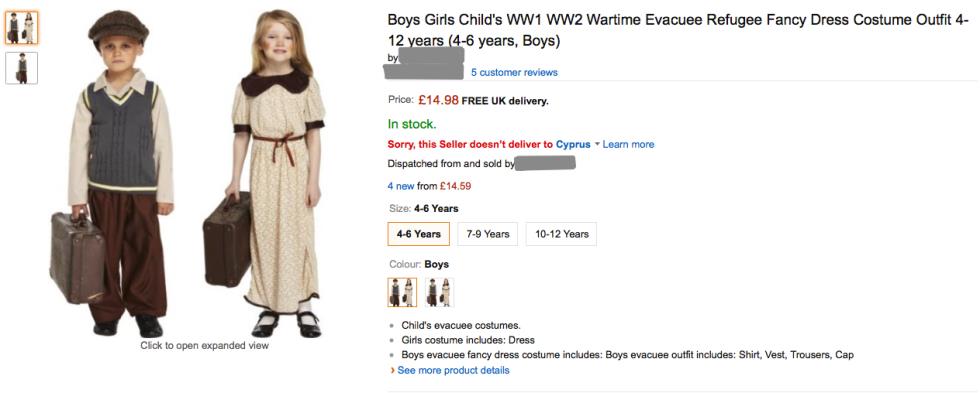Select the 10-12 Years size option
This screenshot has height=393, width=980.
561,234
